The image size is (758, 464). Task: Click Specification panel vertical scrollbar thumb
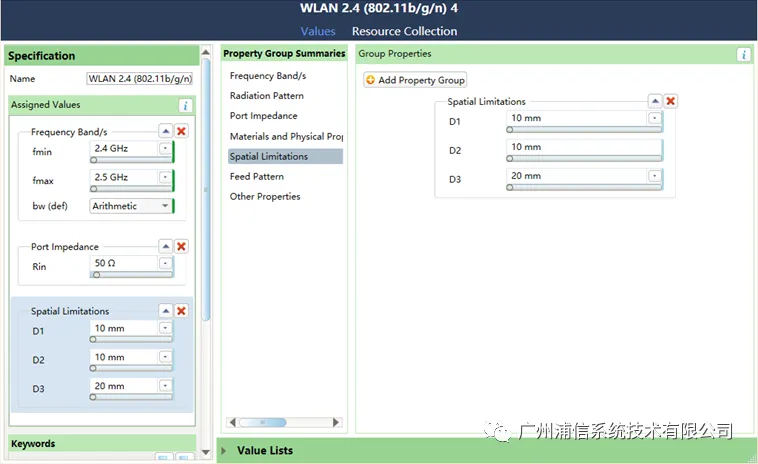[x=206, y=189]
